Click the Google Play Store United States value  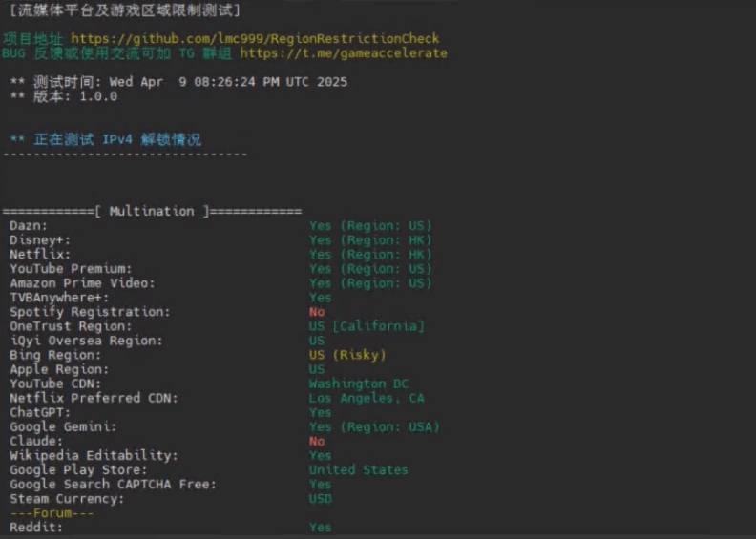[358, 469]
